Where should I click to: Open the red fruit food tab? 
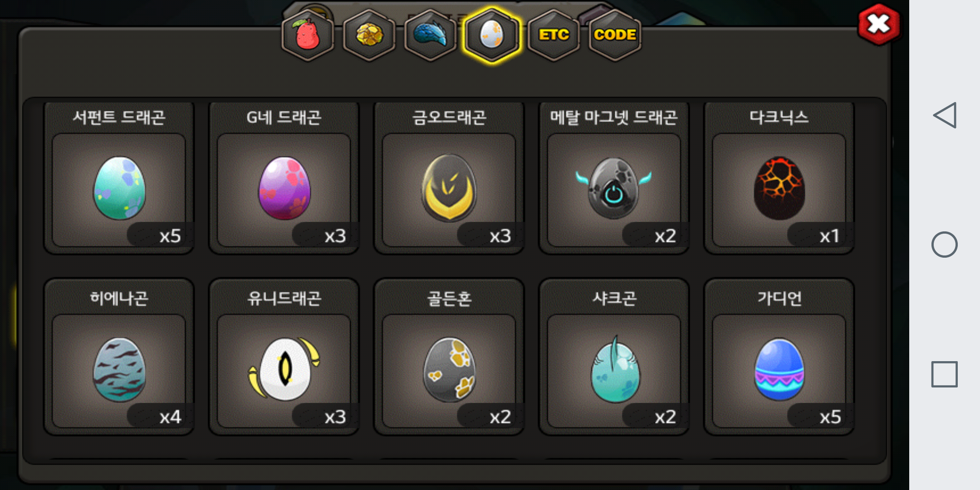click(308, 35)
